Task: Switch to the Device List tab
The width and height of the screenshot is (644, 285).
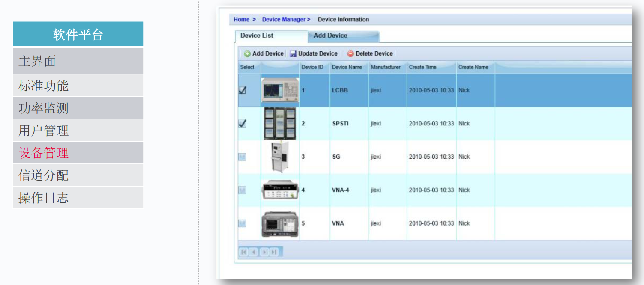Action: click(271, 36)
